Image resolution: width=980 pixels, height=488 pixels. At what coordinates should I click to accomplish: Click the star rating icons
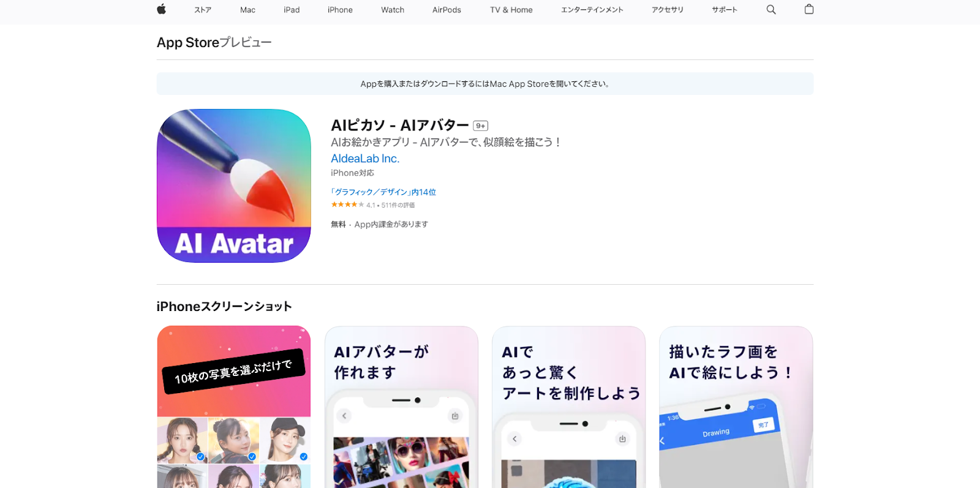347,205
